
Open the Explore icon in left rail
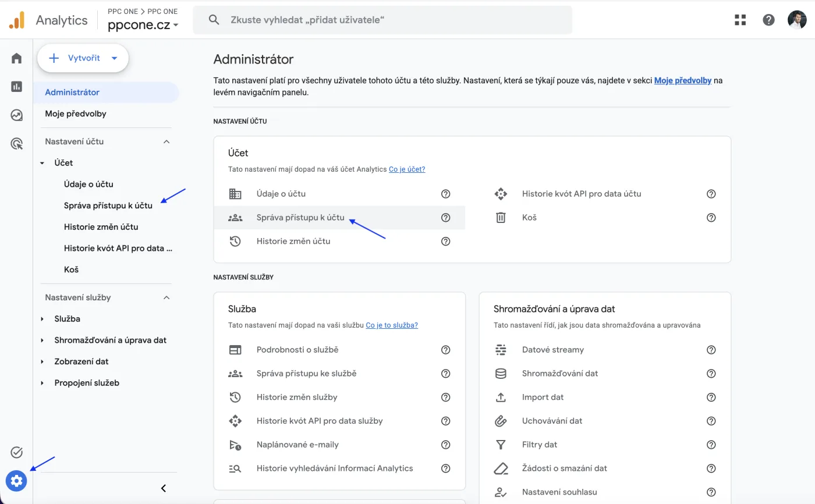tap(16, 115)
